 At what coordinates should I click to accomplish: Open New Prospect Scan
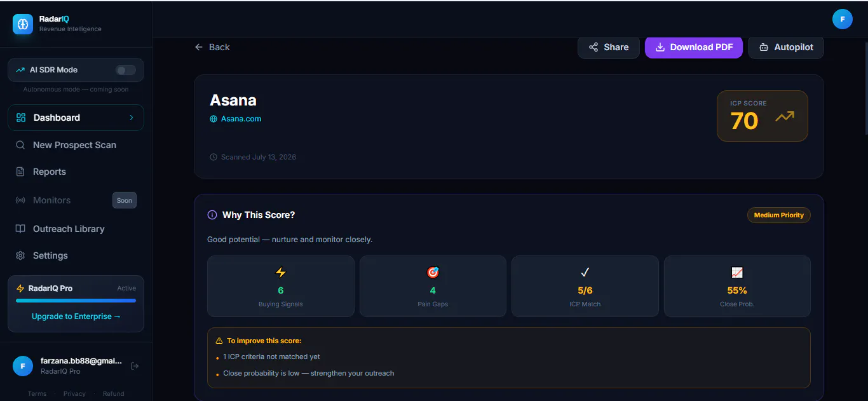[x=76, y=145]
